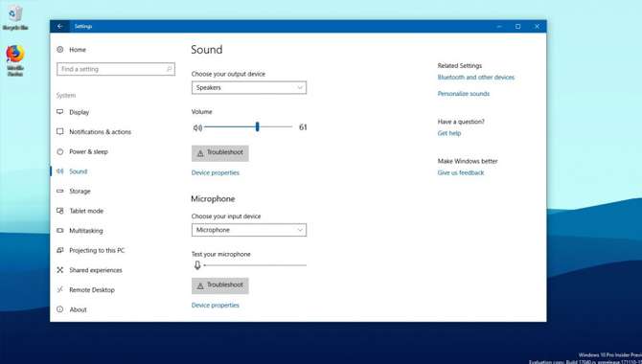Open Bluetooth and other devices link

[476, 78]
